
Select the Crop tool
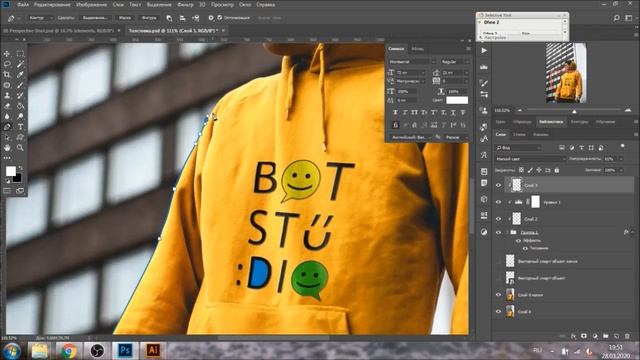pos(7,75)
